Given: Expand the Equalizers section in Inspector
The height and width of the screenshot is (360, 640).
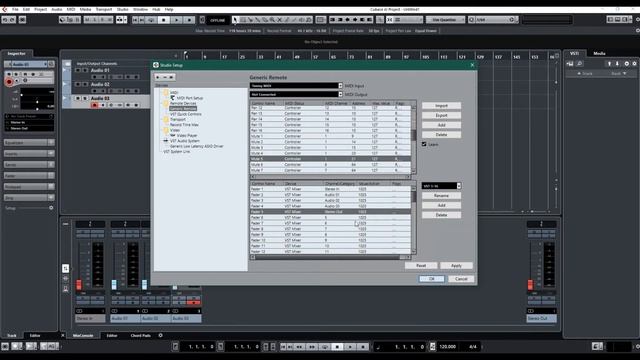Looking at the screenshot, I should coord(29,143).
